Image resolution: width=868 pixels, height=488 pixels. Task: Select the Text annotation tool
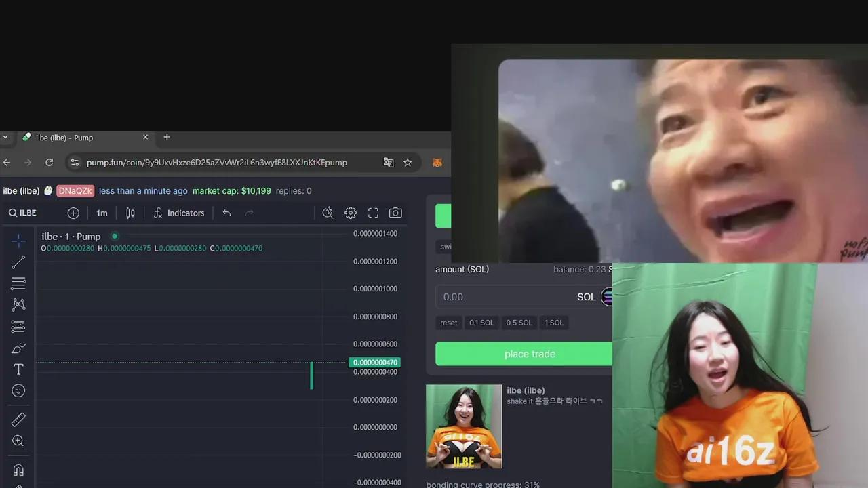pyautogui.click(x=18, y=369)
